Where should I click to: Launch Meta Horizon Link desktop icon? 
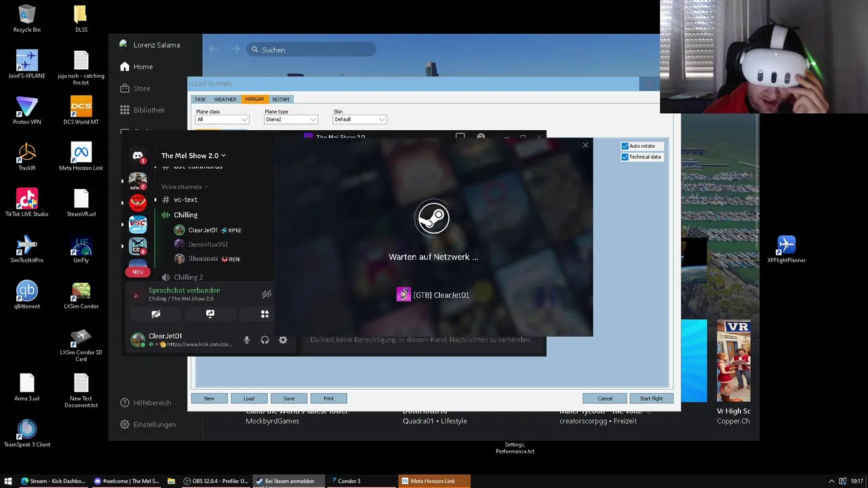point(81,157)
